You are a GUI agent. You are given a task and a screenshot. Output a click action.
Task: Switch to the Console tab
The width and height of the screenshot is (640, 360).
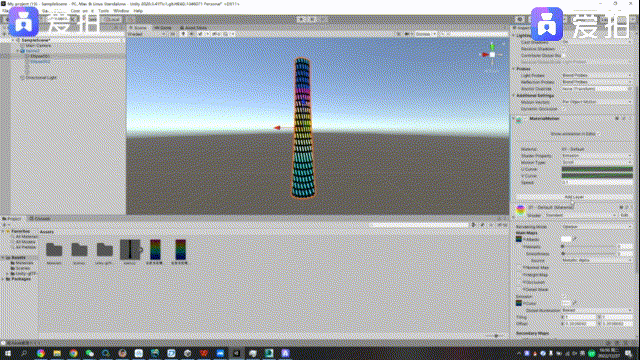pos(40,219)
